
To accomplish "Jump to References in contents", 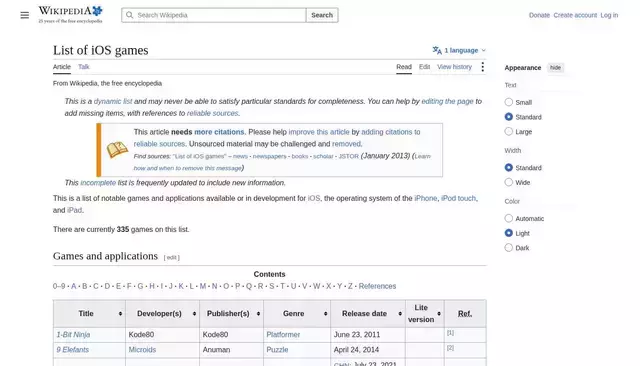I will tap(377, 286).
